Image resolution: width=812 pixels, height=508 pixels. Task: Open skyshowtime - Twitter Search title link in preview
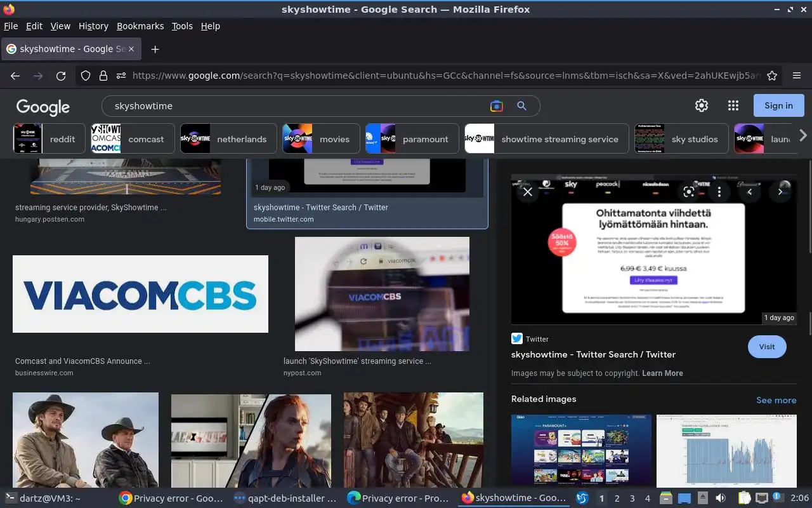(593, 354)
